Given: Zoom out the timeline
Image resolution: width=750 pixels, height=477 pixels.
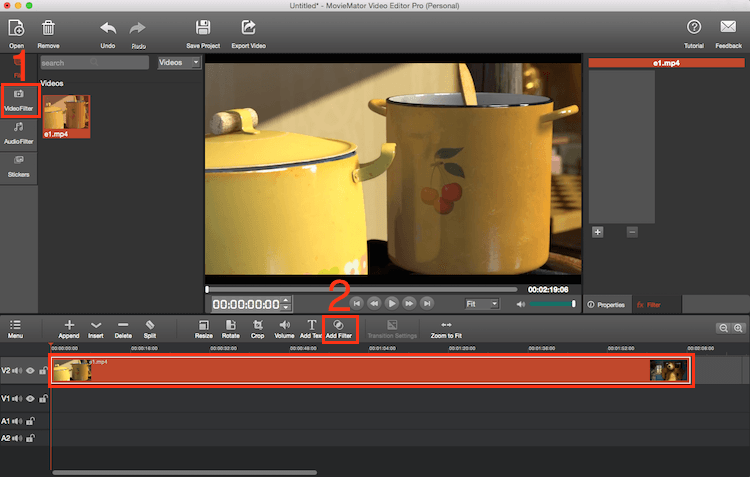Looking at the screenshot, I should tap(723, 328).
